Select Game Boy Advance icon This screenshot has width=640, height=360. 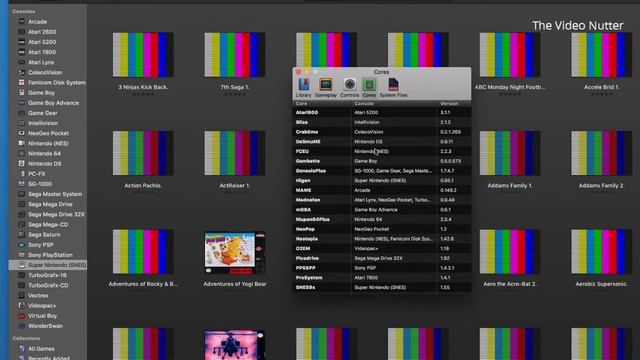(x=22, y=103)
